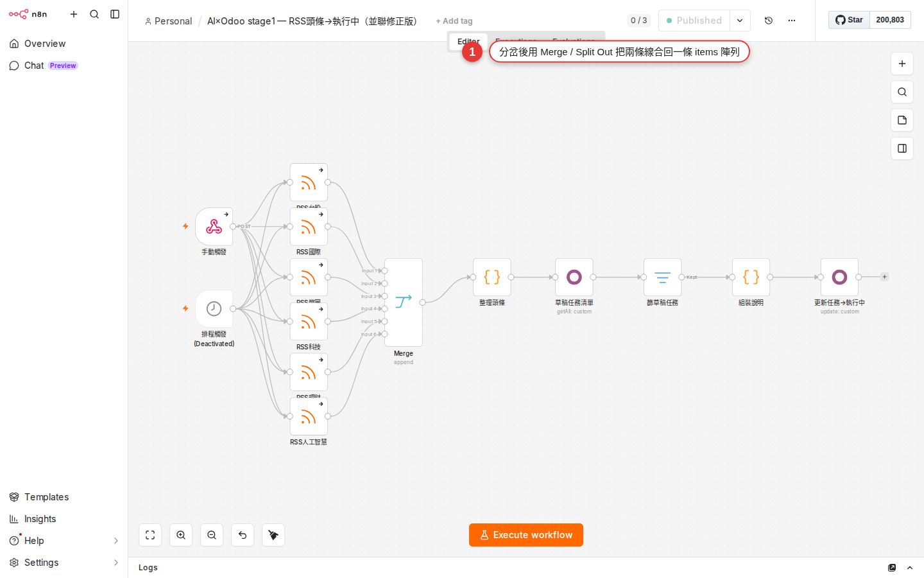Select the RSS人工智慧 node
924x578 pixels.
[309, 417]
